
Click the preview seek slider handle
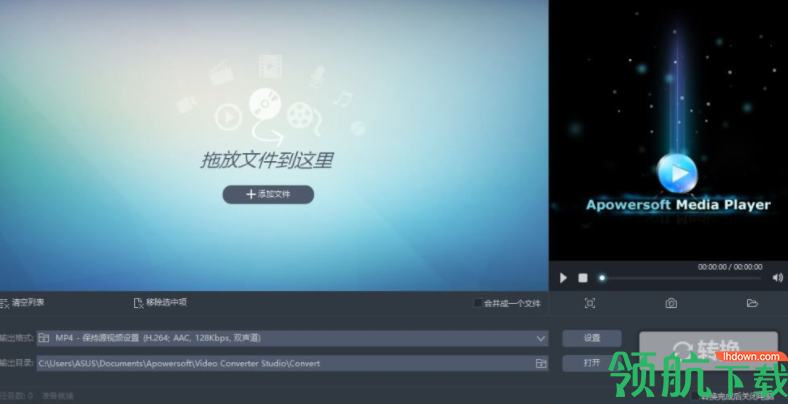pos(602,277)
